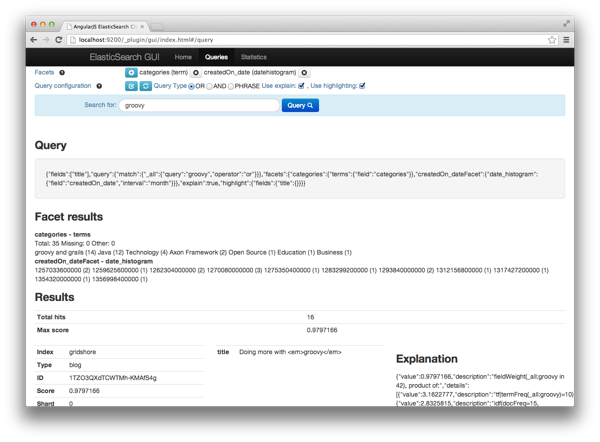Click the edit query configuration icon
Screen dimensions: 600x442
pyautogui.click(x=131, y=86)
